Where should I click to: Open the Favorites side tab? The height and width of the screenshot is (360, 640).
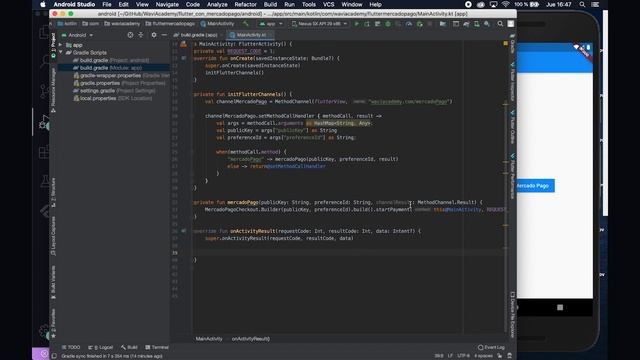coord(53,324)
